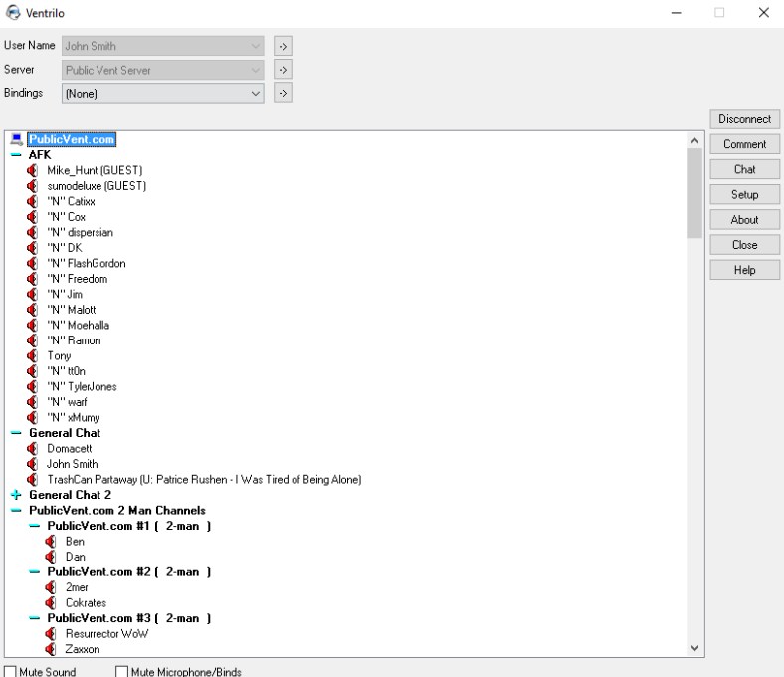Click the speaker icon beside "N" TylerJones
784x677 pixels.
tap(32, 386)
